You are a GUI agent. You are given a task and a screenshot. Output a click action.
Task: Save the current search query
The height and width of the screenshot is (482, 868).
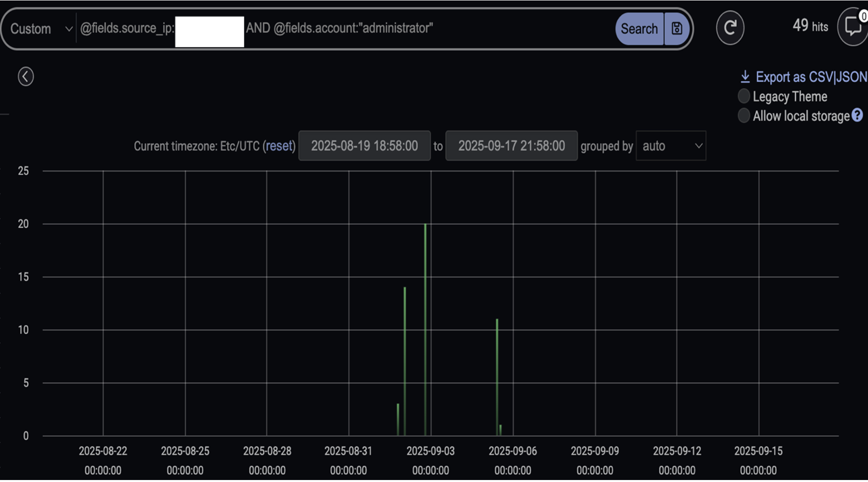tap(677, 29)
